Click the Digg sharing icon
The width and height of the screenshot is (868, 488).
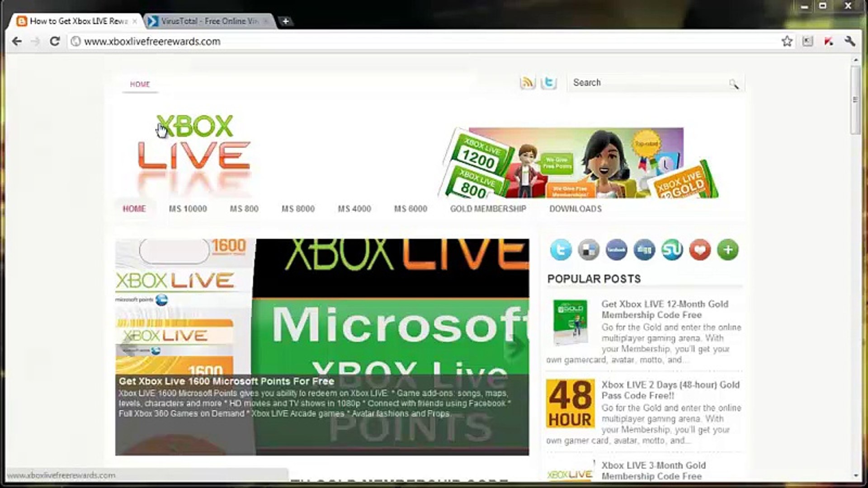click(644, 249)
